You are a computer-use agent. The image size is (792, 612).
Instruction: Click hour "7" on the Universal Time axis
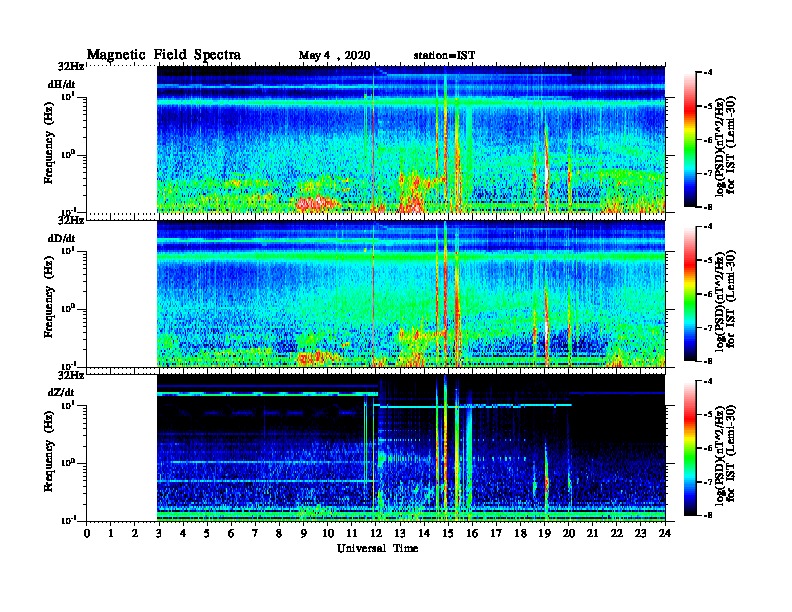[256, 534]
